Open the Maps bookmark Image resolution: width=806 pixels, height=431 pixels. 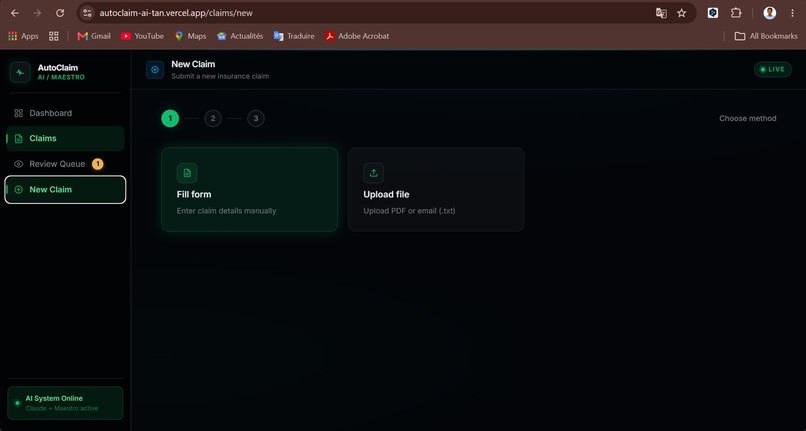191,36
